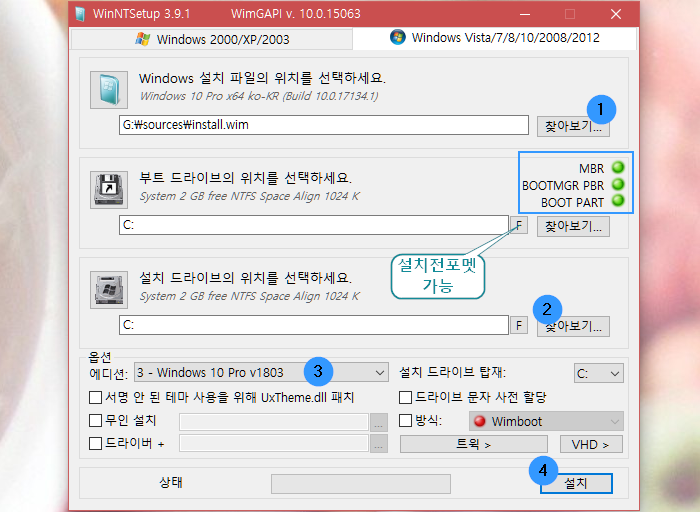
Task: Click the BOOTMGR PBR green status light
Action: click(x=618, y=184)
